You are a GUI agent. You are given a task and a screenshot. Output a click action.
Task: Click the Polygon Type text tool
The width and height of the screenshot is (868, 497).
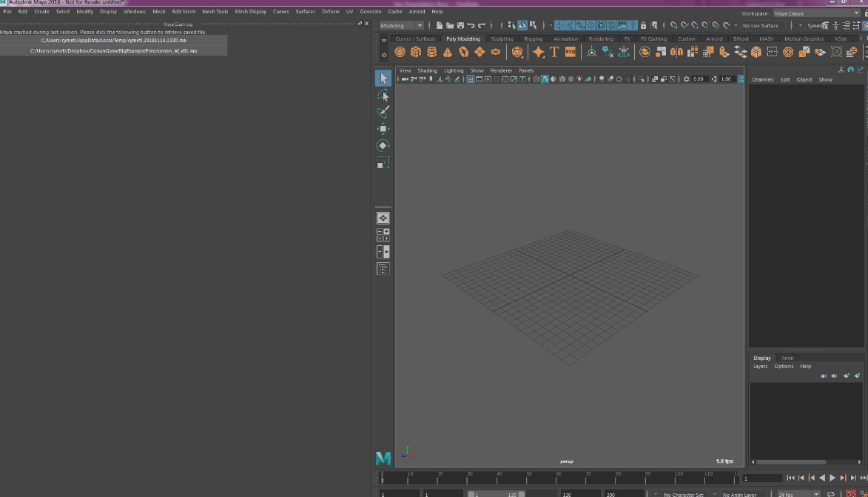pos(554,52)
